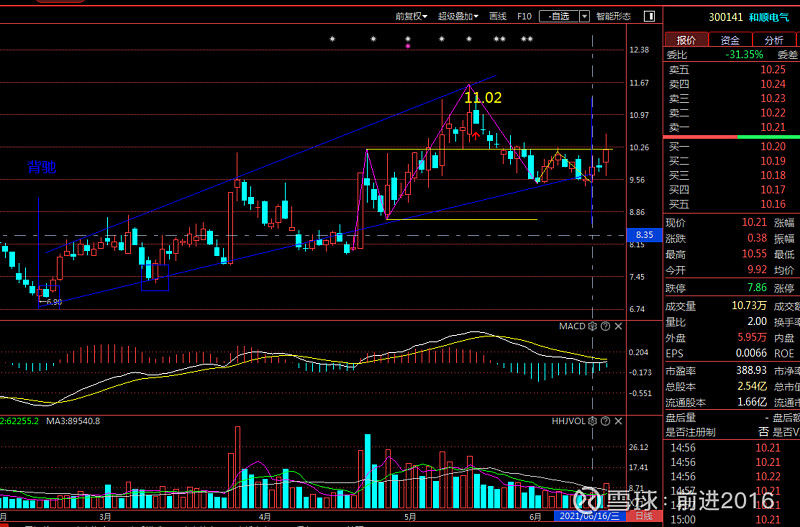800x527 pixels.
Task: Click the 跌停 value 7.86
Action: [x=757, y=288]
